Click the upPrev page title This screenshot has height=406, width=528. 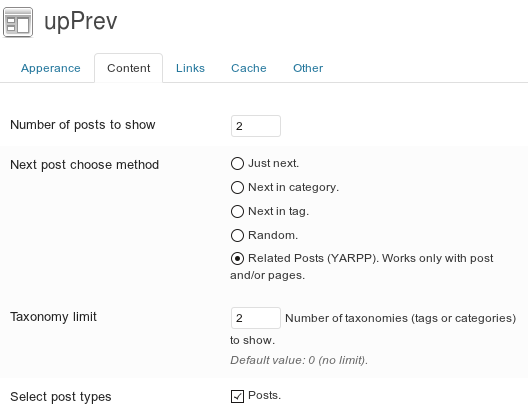pyautogui.click(x=80, y=22)
